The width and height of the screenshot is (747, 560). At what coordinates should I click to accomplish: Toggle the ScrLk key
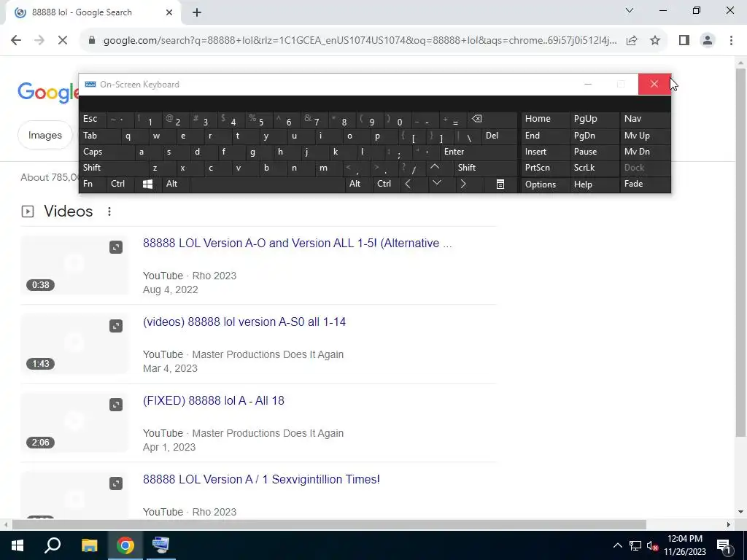[594, 168]
